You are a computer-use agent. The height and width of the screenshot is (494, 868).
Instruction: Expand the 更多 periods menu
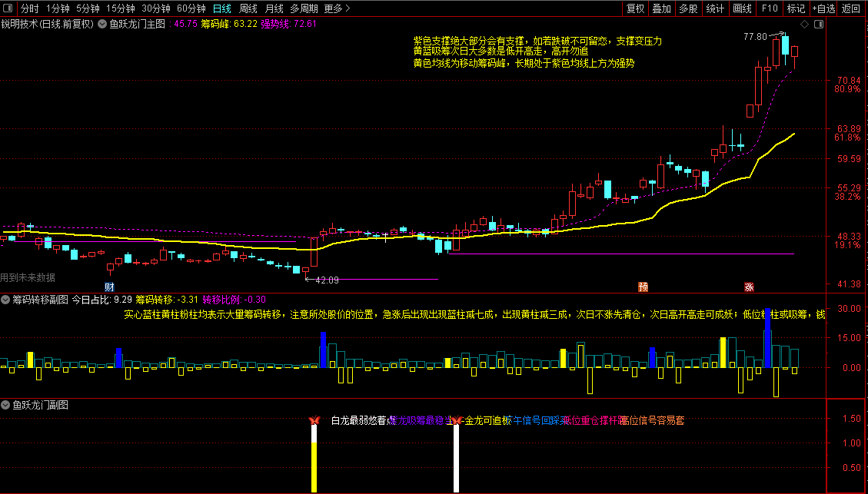(337, 8)
